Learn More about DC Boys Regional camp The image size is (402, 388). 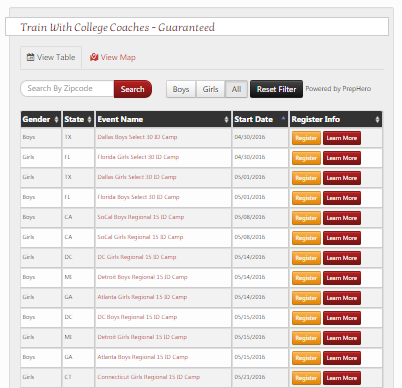coord(342,318)
